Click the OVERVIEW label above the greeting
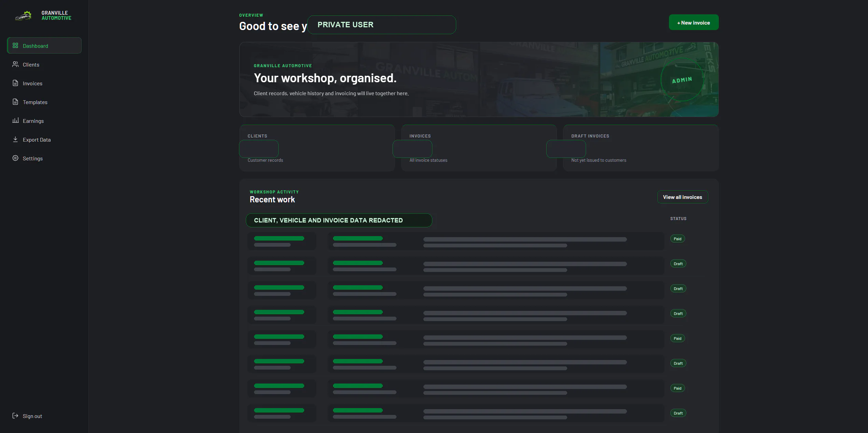Screen dimensions: 868x433 tap(251, 15)
